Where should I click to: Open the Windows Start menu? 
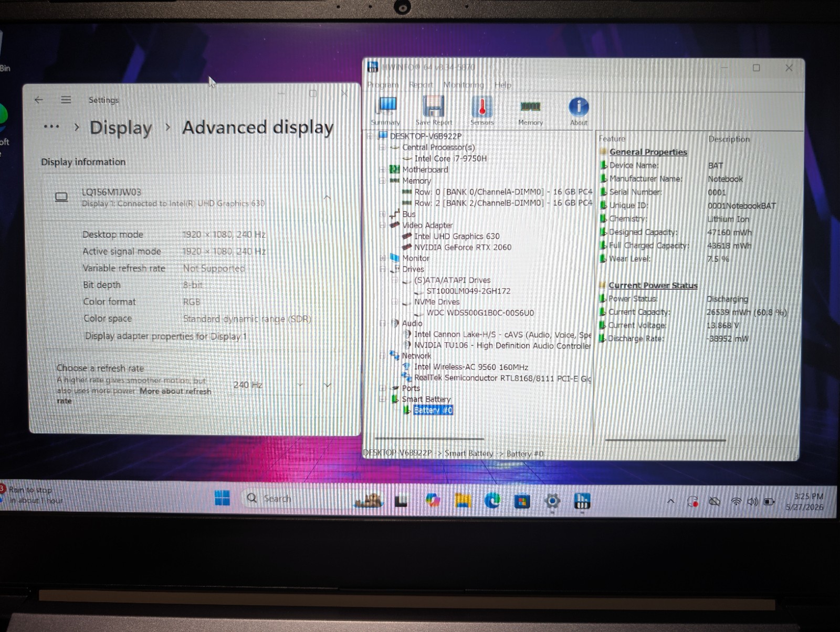coord(223,498)
